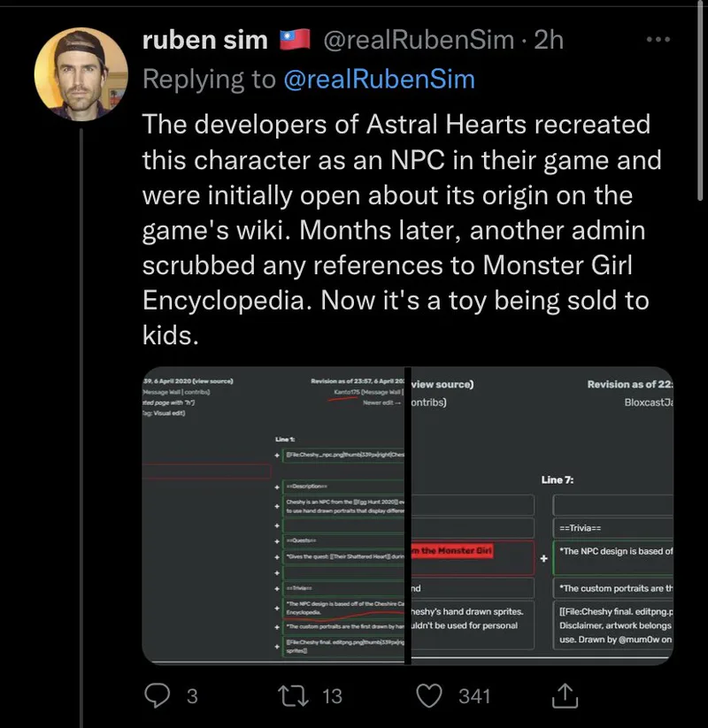
Task: Click the red highlighted "Monster Girl" text
Action: coord(452,550)
